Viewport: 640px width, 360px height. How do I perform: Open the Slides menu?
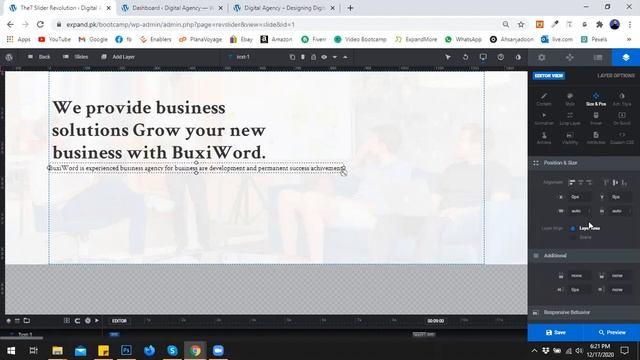pos(76,57)
